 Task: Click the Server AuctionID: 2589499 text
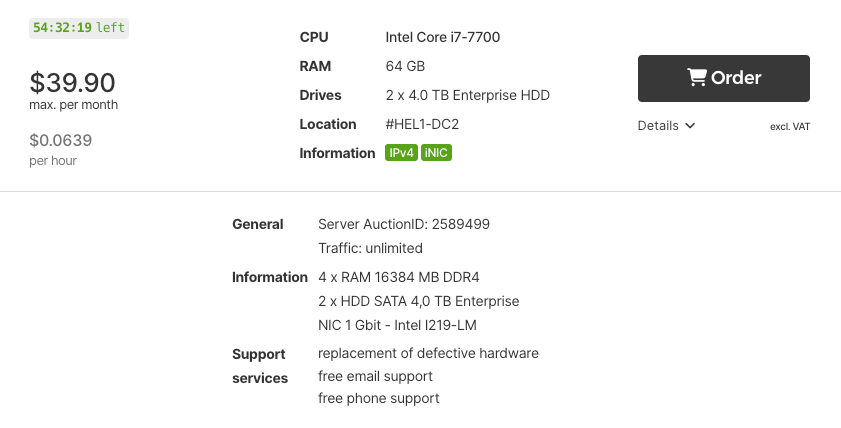click(404, 224)
